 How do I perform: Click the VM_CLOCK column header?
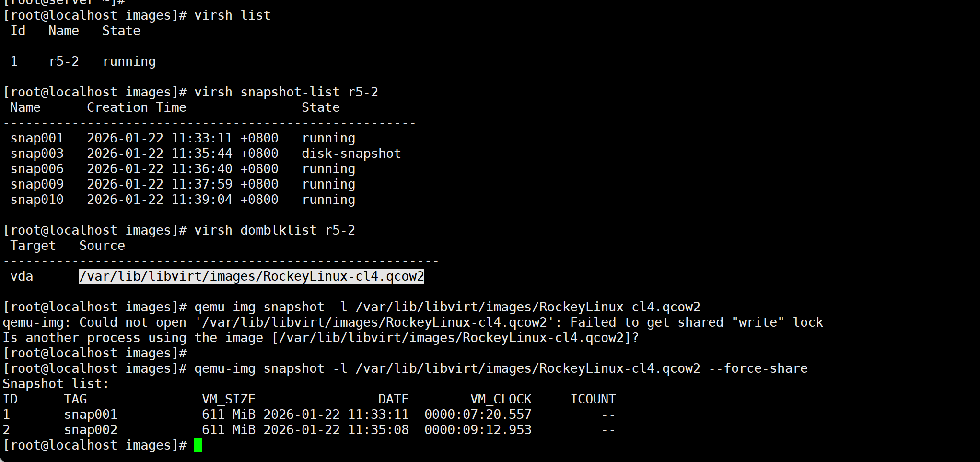(501, 399)
